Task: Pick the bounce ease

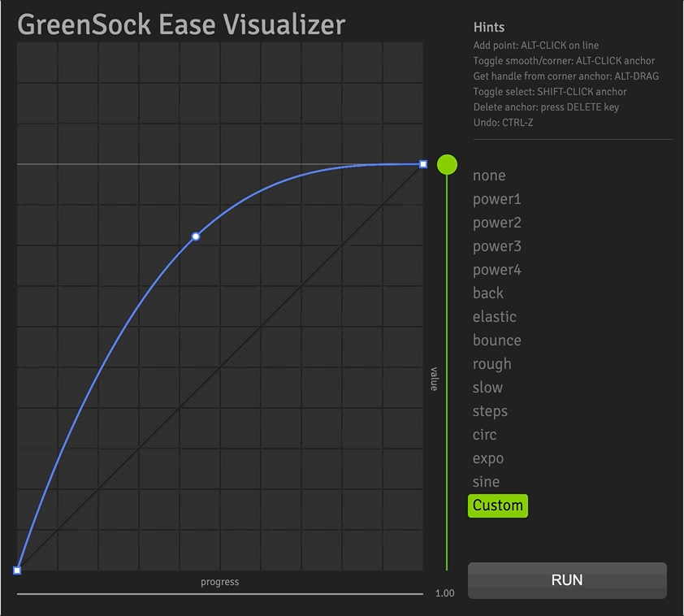Action: [497, 341]
